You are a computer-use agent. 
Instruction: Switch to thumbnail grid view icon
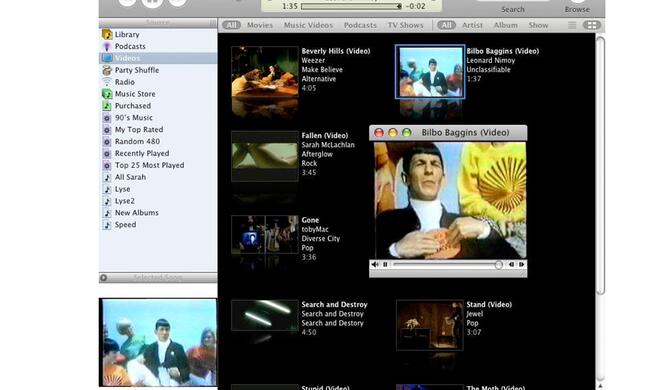click(x=592, y=25)
